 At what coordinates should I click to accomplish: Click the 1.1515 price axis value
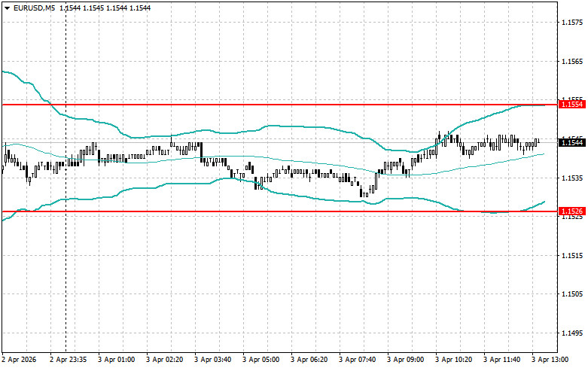click(x=572, y=256)
